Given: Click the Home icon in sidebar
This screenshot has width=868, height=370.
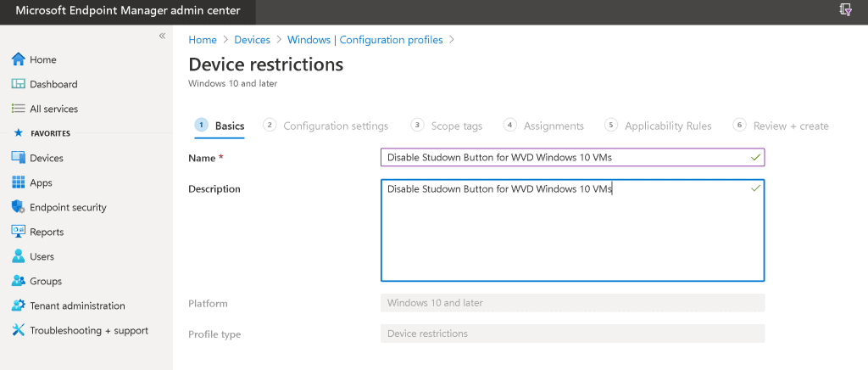Looking at the screenshot, I should click(x=19, y=59).
